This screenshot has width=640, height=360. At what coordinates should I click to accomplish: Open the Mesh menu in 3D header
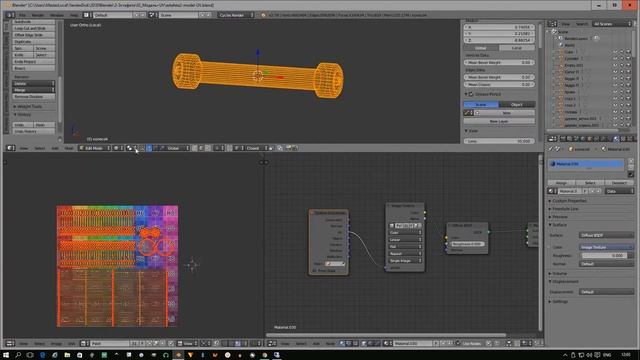(69, 148)
